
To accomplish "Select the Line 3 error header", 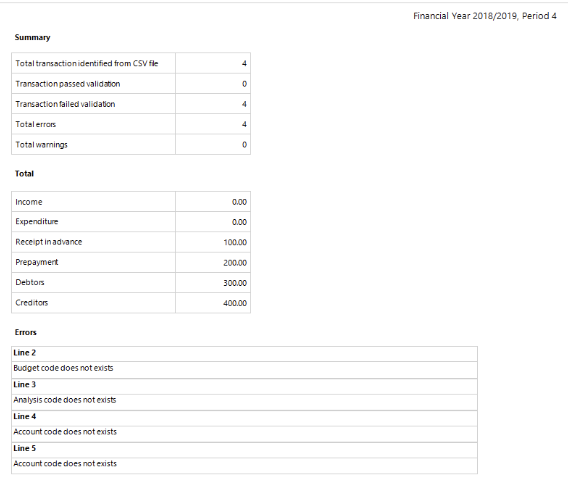I will point(245,385).
